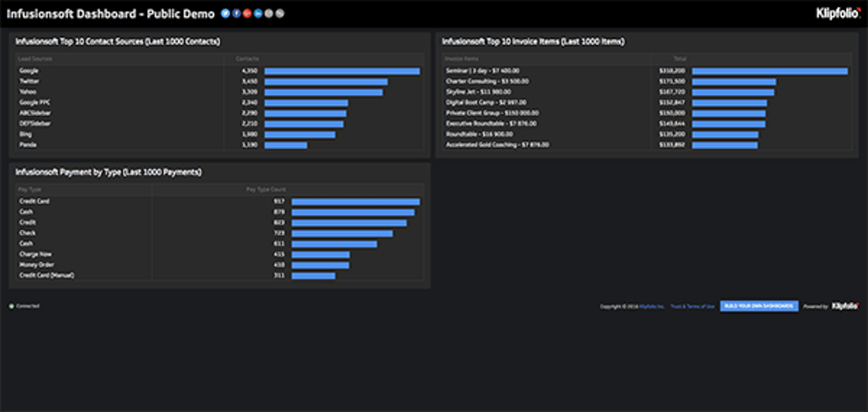Click the Twitter share icon
Image resolution: width=868 pixels, height=412 pixels.
225,14
